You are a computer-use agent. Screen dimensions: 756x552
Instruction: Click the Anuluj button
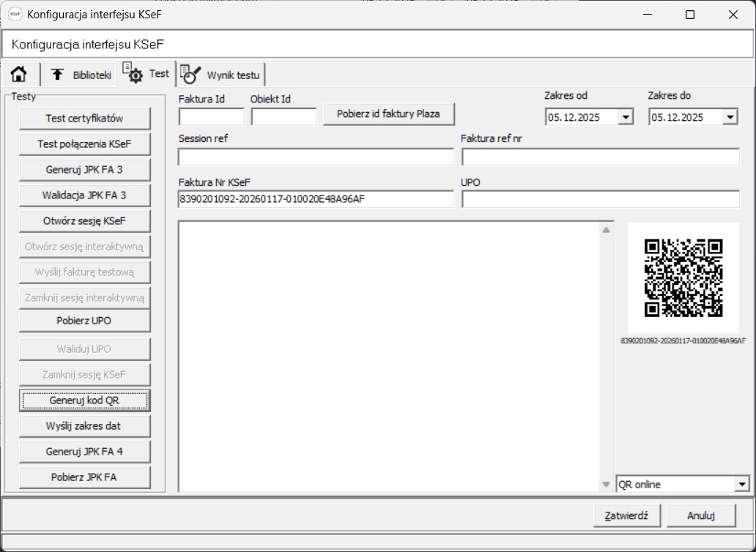pyautogui.click(x=701, y=516)
